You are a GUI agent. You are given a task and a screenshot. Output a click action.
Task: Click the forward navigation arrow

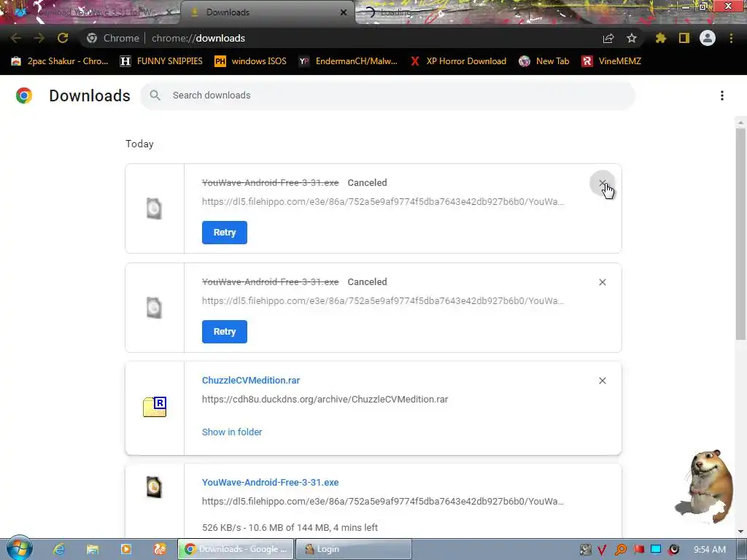39,38
